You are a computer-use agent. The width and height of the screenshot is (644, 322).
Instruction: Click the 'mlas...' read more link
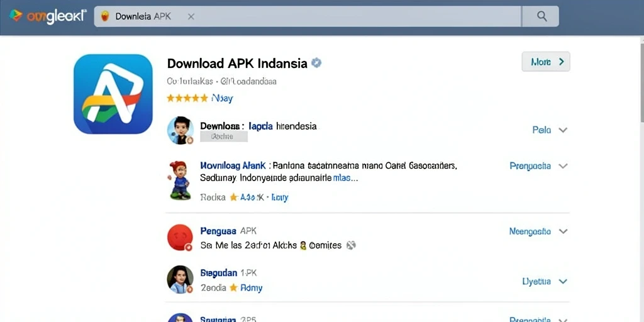coord(345,179)
